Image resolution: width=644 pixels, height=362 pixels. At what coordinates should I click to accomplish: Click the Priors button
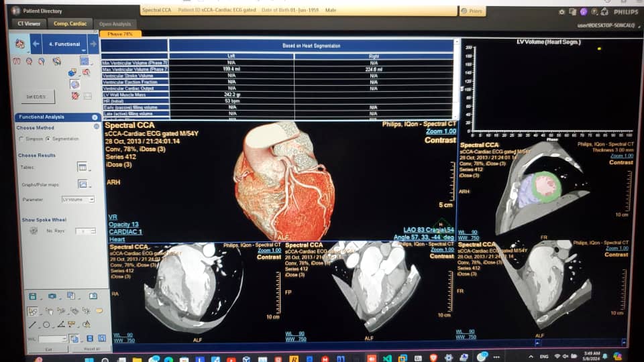tap(472, 11)
